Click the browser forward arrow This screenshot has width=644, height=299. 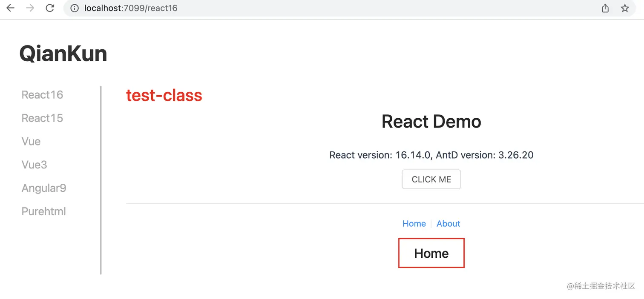(x=30, y=8)
